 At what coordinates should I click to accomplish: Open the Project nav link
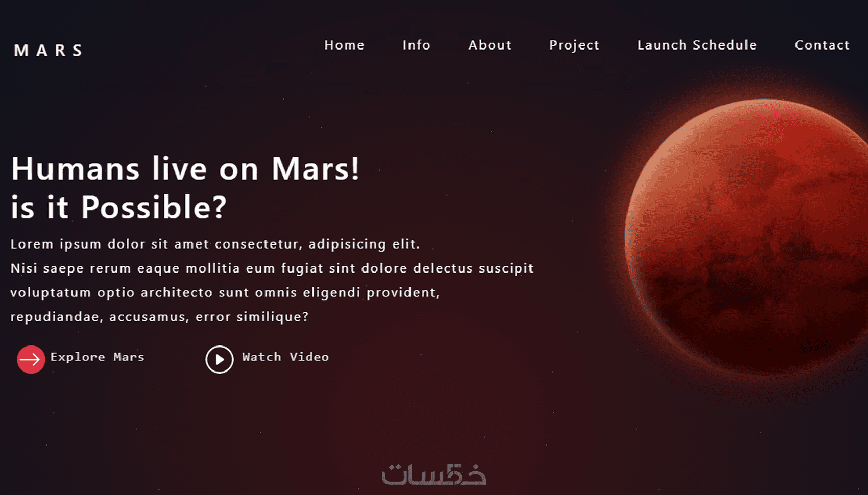(x=574, y=45)
